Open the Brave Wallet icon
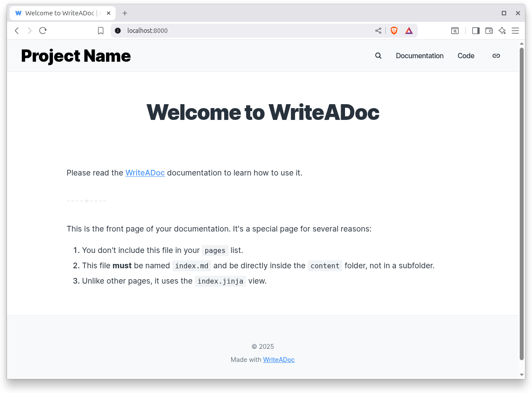This screenshot has height=393, width=532. point(489,31)
